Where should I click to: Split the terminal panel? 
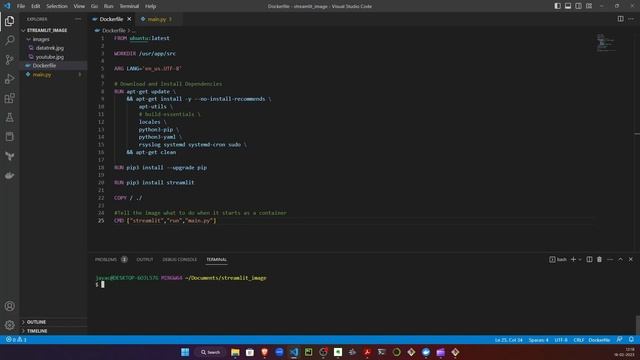(589, 259)
